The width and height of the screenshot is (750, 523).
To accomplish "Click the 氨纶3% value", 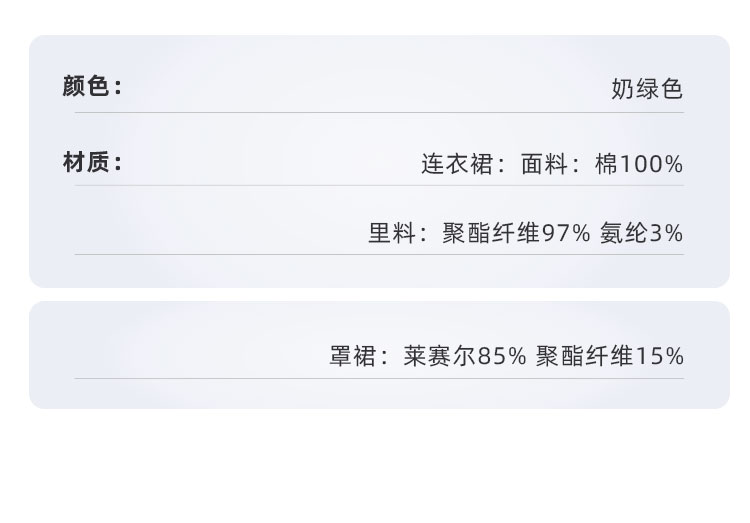I will click(641, 234).
